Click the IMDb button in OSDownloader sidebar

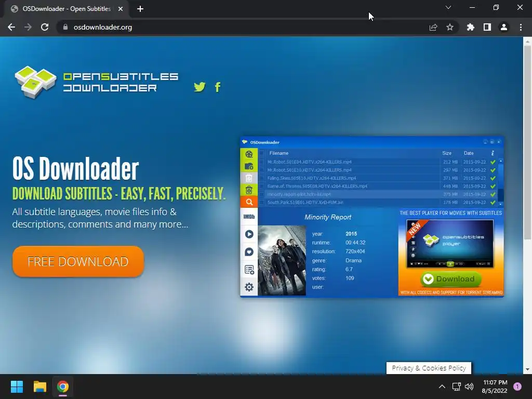tap(249, 217)
